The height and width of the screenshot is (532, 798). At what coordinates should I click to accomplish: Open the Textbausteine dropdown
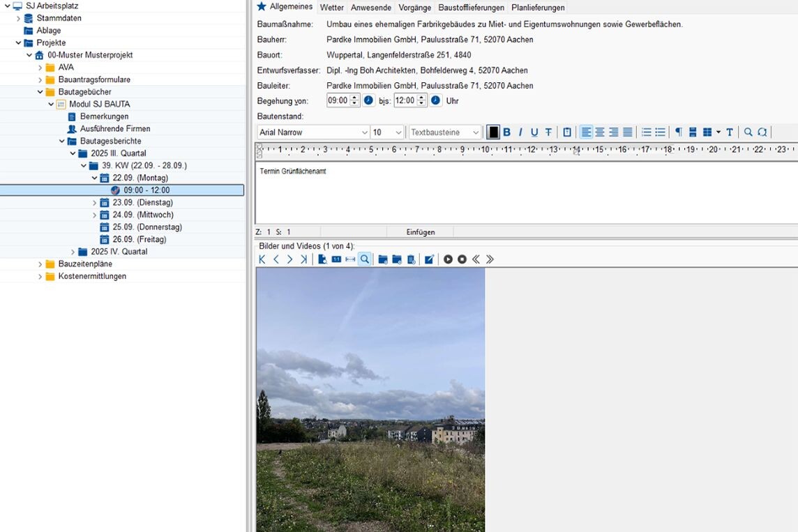point(476,132)
